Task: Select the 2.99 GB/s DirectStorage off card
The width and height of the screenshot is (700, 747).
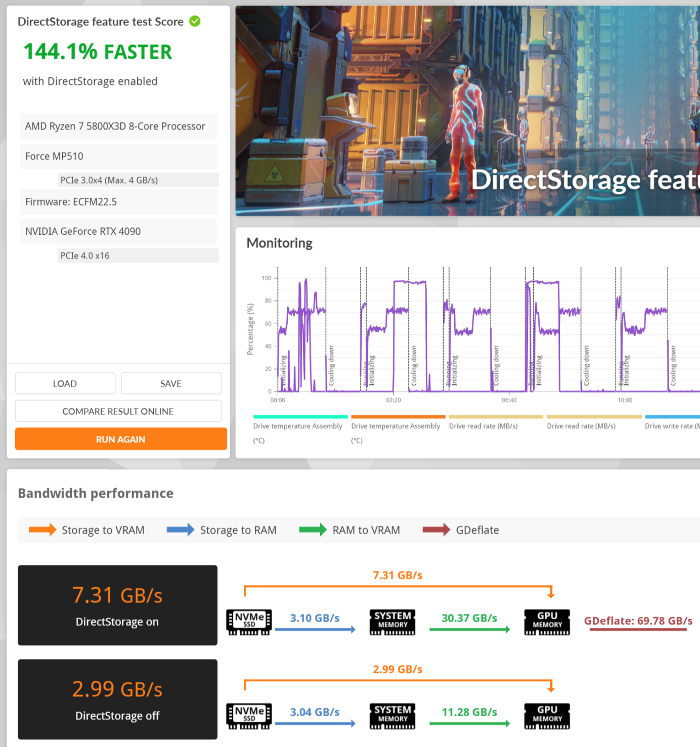Action: point(117,699)
